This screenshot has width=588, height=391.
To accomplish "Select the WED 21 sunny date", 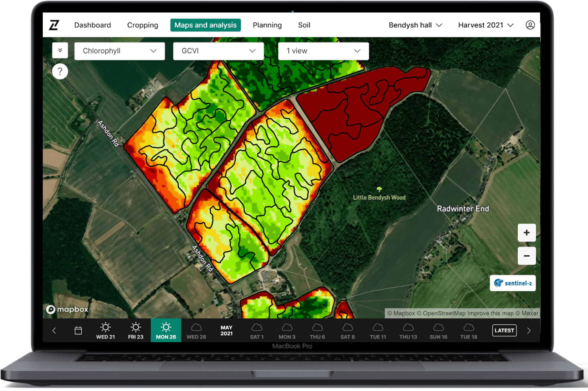I will [106, 330].
